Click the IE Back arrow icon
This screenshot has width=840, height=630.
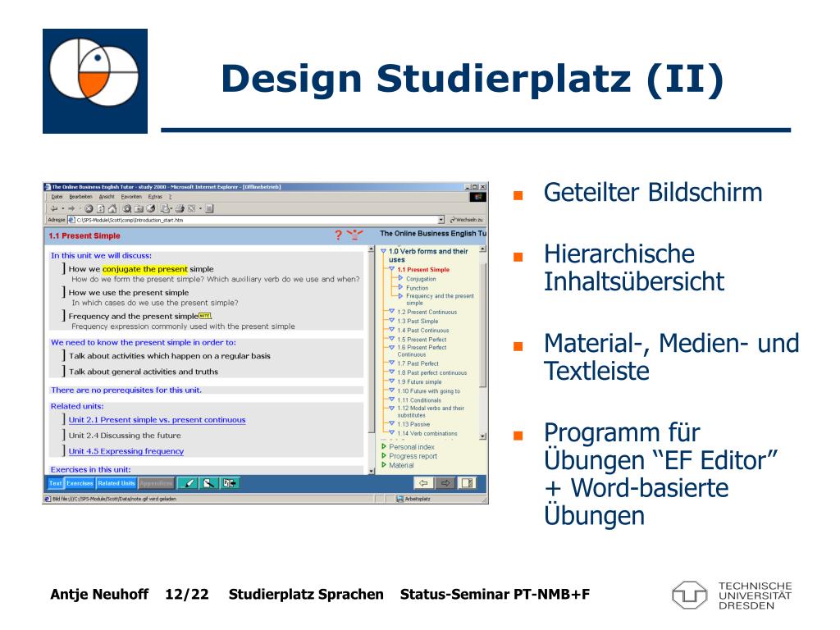click(x=54, y=208)
